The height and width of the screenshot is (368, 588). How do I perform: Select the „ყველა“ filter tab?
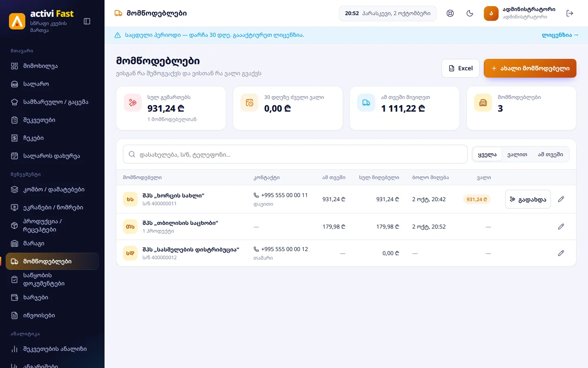487,155
